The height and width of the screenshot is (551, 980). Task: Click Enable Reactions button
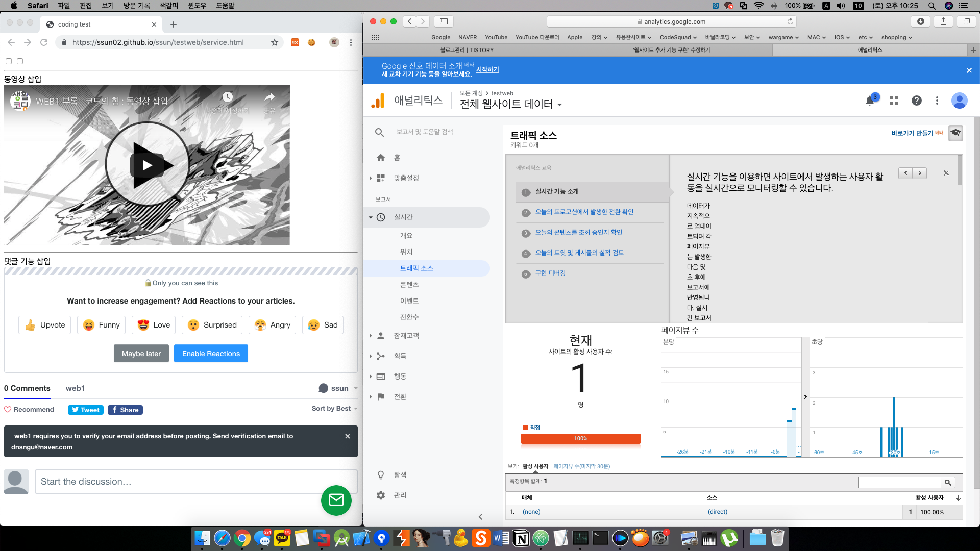[211, 354]
